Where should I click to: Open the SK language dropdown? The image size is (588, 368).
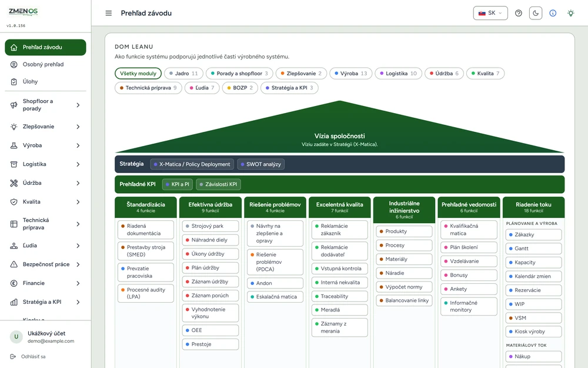(x=490, y=13)
